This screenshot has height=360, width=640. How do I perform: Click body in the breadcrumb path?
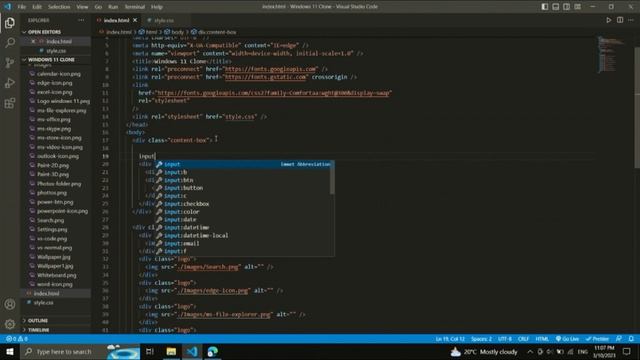point(177,32)
